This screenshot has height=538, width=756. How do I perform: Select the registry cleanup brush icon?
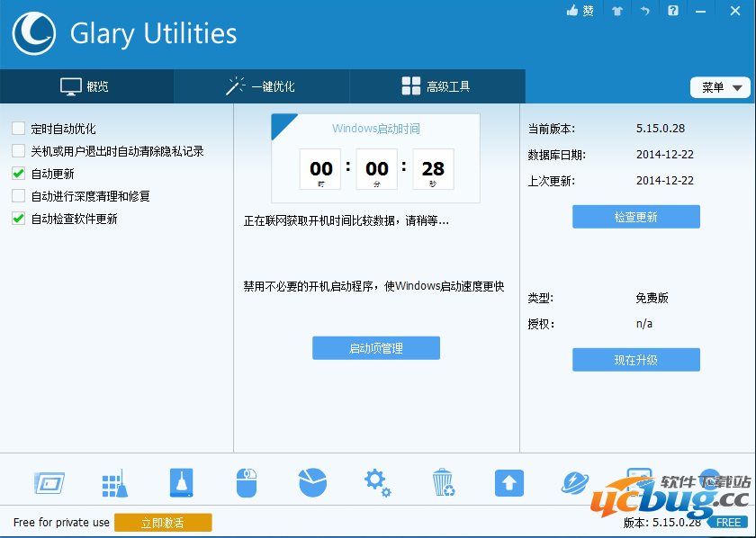click(115, 483)
